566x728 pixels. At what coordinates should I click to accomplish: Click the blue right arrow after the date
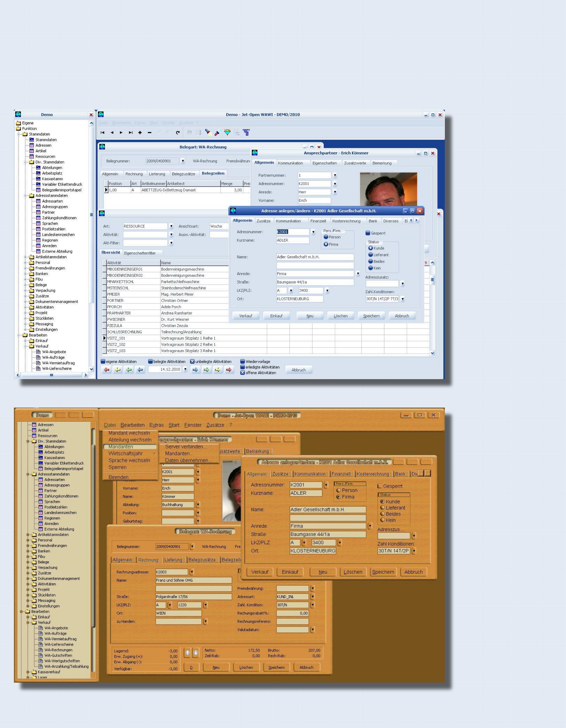[x=195, y=370]
